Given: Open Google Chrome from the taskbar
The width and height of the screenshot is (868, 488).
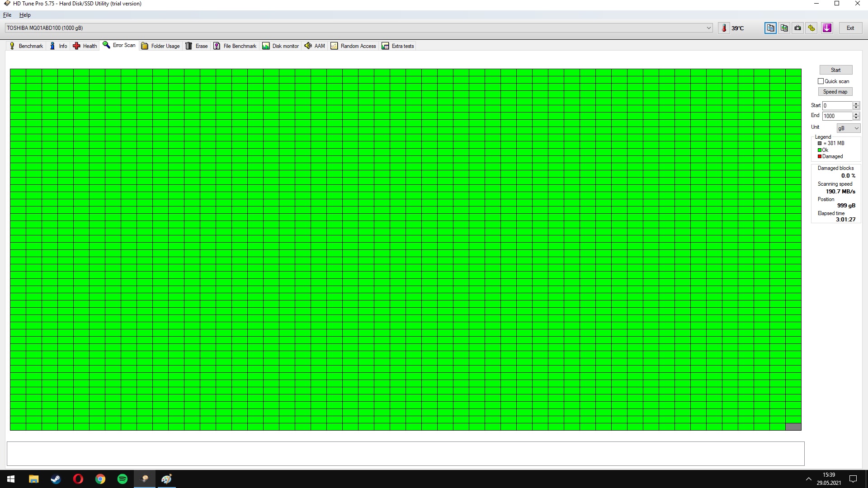Looking at the screenshot, I should tap(100, 479).
